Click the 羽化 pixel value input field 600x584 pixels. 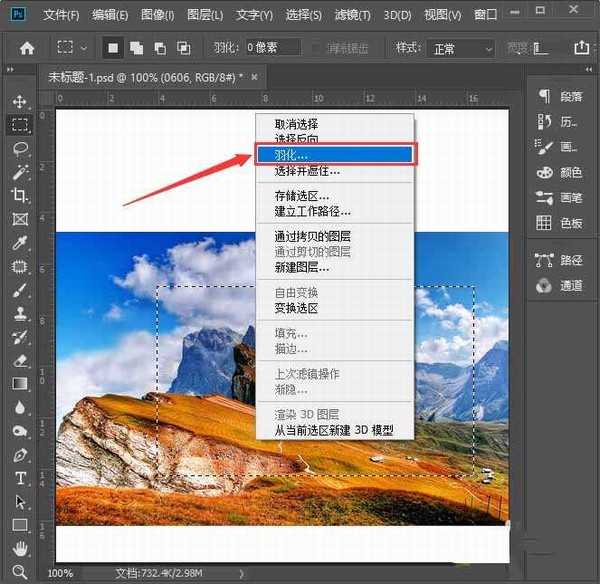[272, 48]
